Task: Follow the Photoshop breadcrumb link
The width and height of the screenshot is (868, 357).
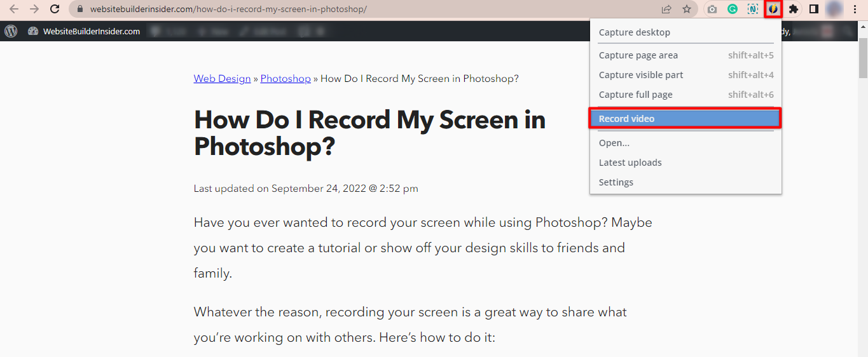Action: 286,79
